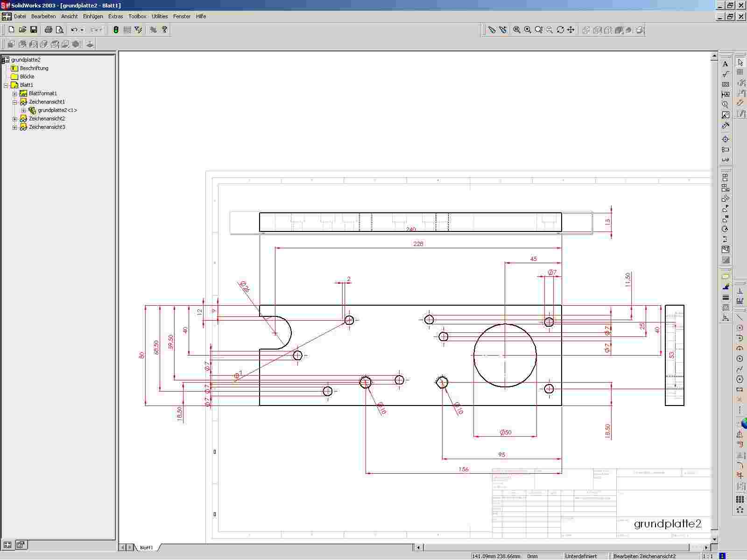Select the Beschriftung folder in the tree
This screenshot has width=747, height=560.
click(34, 68)
